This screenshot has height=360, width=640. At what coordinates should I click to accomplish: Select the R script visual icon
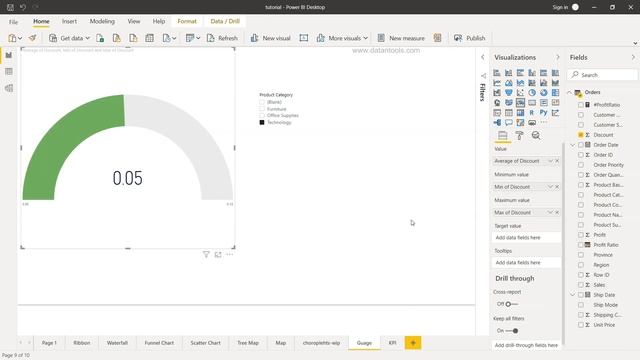[532, 112]
